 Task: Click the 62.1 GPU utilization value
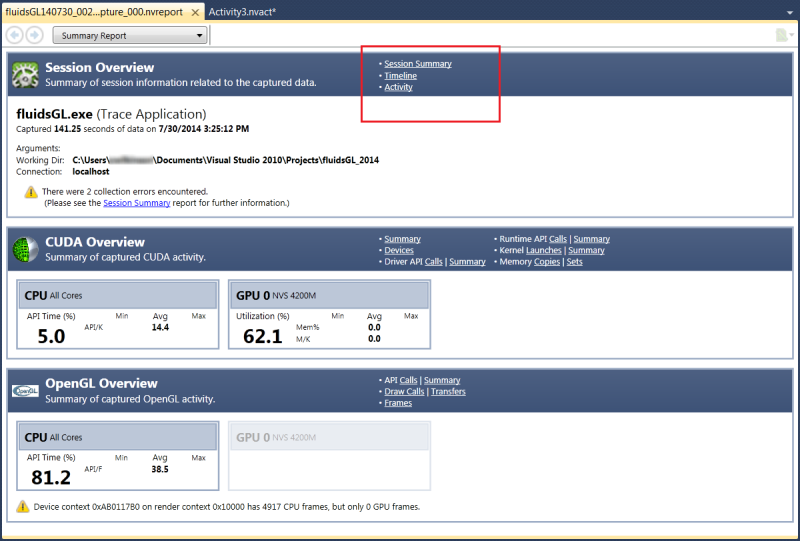tap(263, 336)
